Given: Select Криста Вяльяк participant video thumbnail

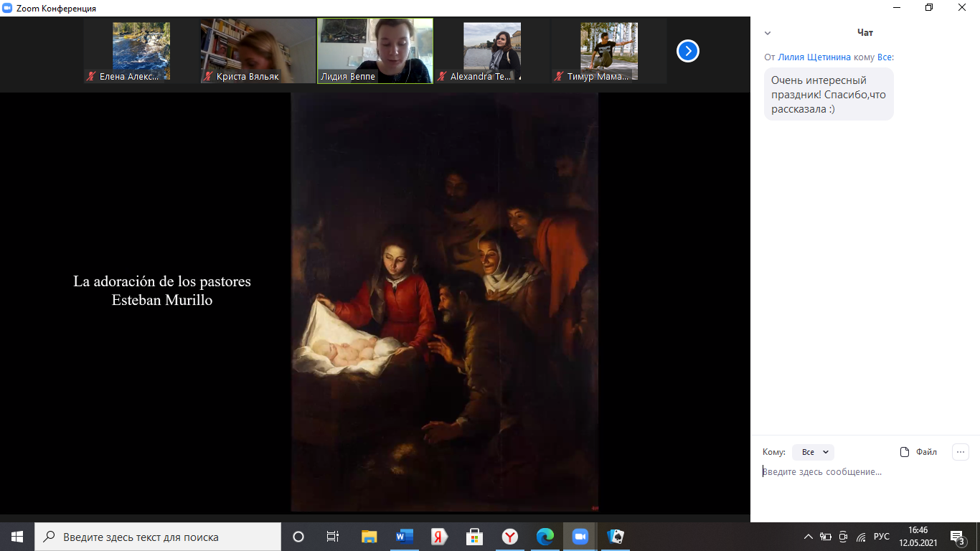Looking at the screenshot, I should [x=258, y=51].
